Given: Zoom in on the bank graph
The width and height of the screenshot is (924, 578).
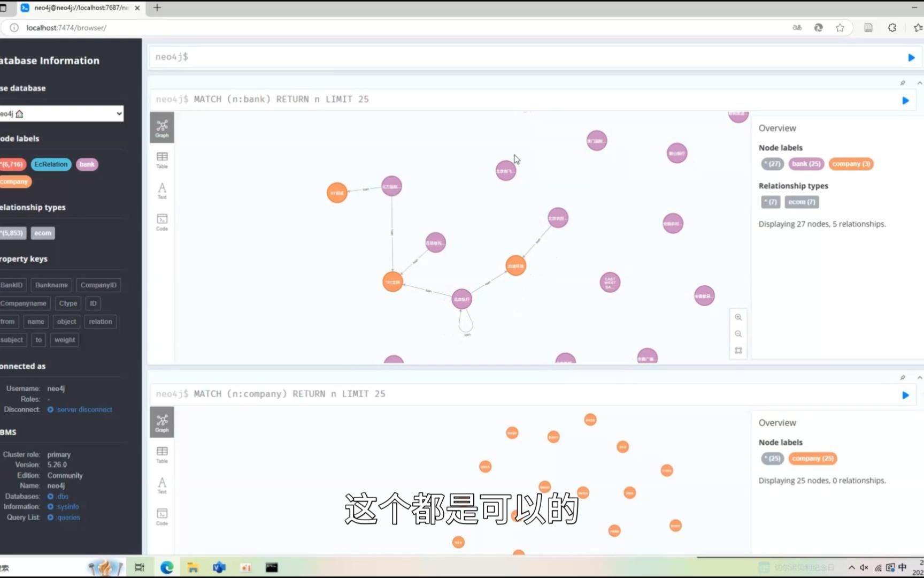Looking at the screenshot, I should click(738, 317).
